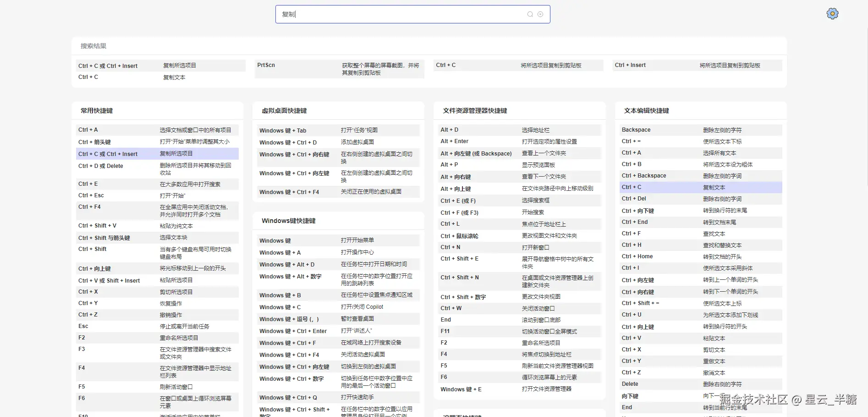This screenshot has width=868, height=417.
Task: Select the Esc row
Action: point(157,326)
